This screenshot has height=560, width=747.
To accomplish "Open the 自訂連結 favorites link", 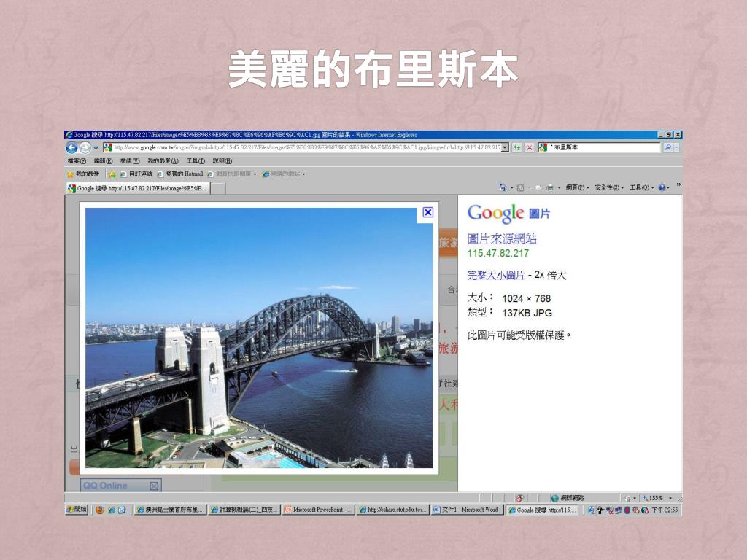I will (x=136, y=174).
